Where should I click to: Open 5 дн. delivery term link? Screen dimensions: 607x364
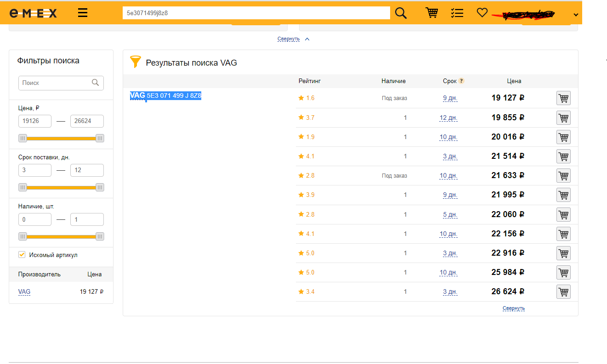[450, 214]
